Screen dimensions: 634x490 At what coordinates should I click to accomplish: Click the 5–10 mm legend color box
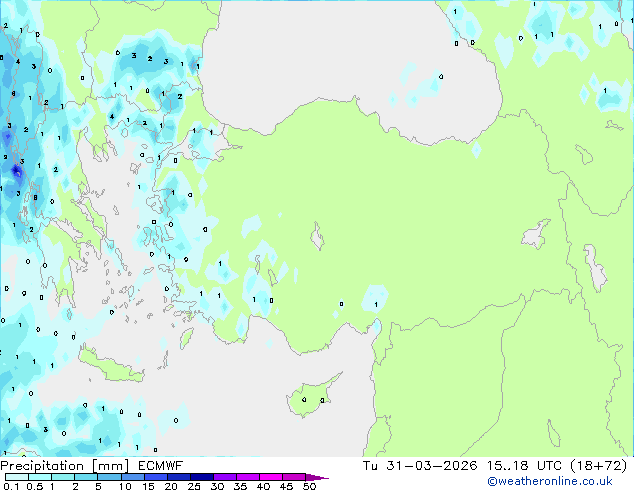[x=109, y=477]
